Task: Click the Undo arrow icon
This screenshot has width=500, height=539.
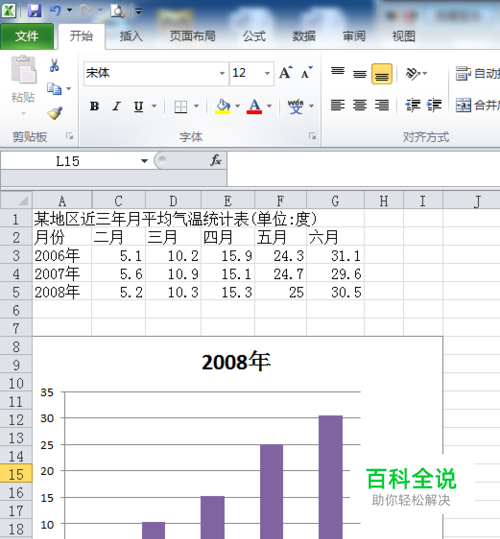Action: (x=55, y=10)
